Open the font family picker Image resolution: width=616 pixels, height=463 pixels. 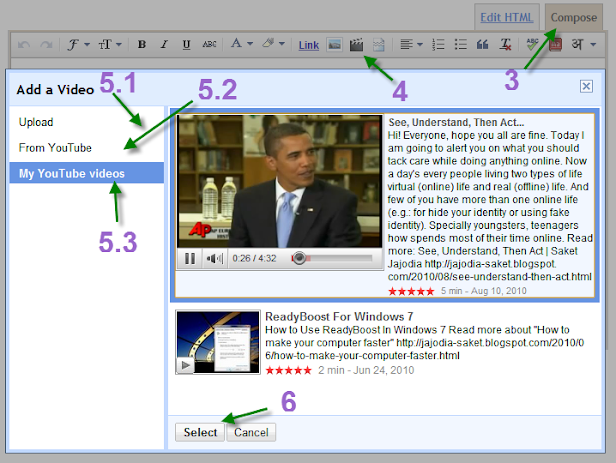point(73,44)
